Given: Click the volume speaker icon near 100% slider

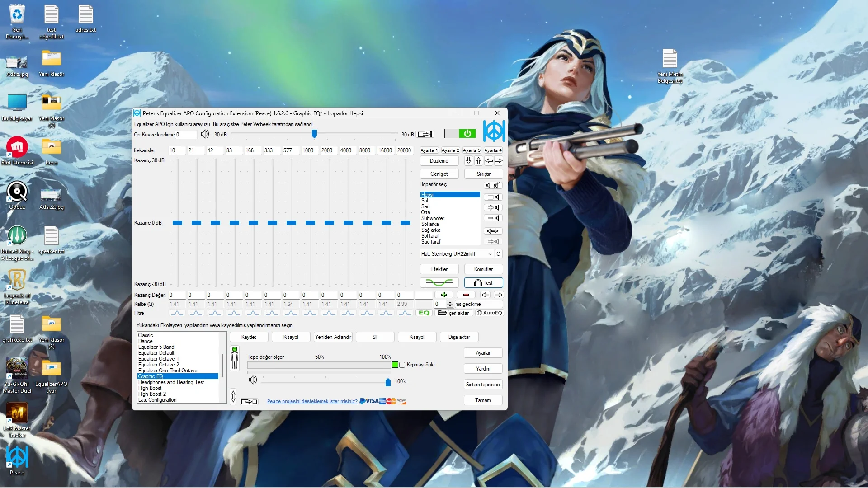Looking at the screenshot, I should tap(253, 380).
